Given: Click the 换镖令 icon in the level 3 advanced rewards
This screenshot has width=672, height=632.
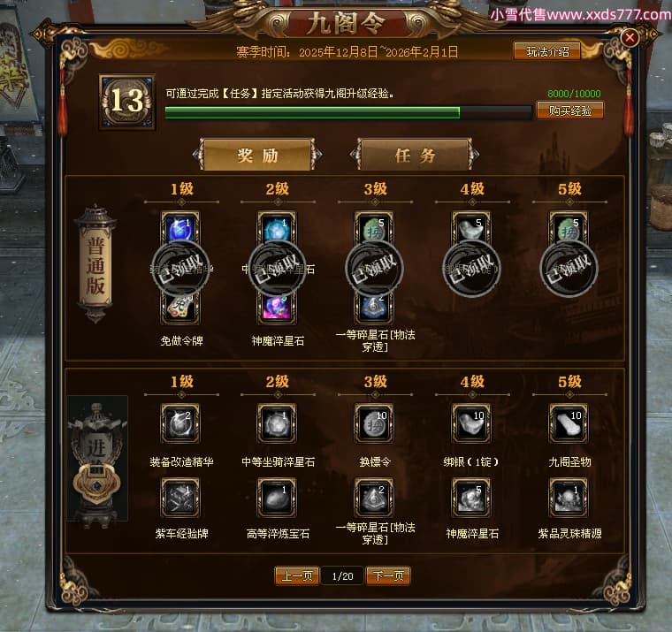Looking at the screenshot, I should (374, 423).
